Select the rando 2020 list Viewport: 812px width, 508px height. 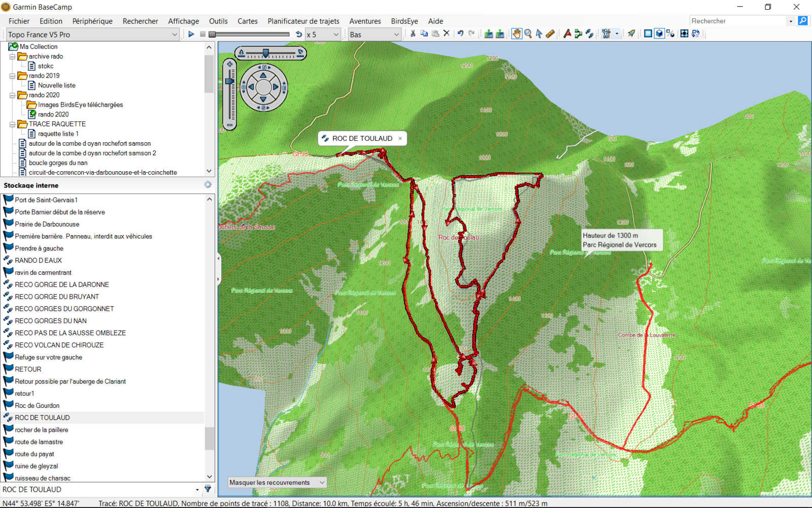click(x=53, y=114)
